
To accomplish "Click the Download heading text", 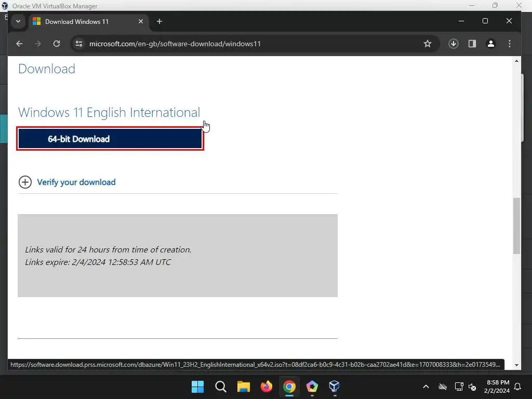I will tap(46, 69).
